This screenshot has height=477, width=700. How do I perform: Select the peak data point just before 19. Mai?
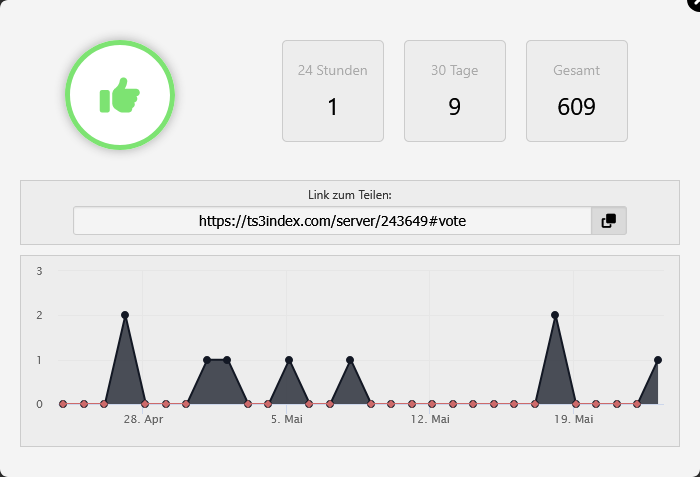[x=555, y=315]
